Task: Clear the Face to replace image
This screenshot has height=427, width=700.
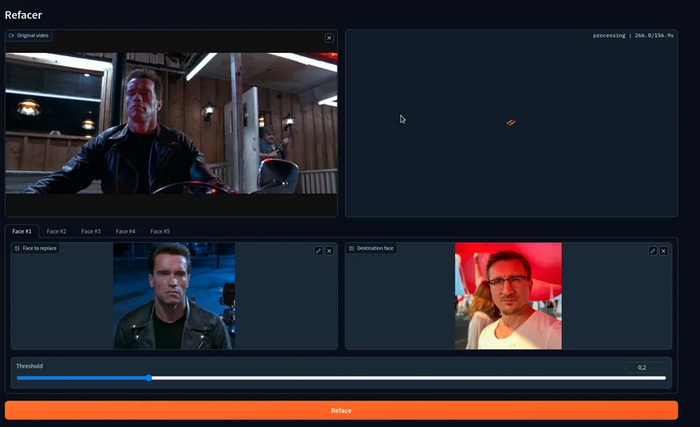Action: pos(329,251)
